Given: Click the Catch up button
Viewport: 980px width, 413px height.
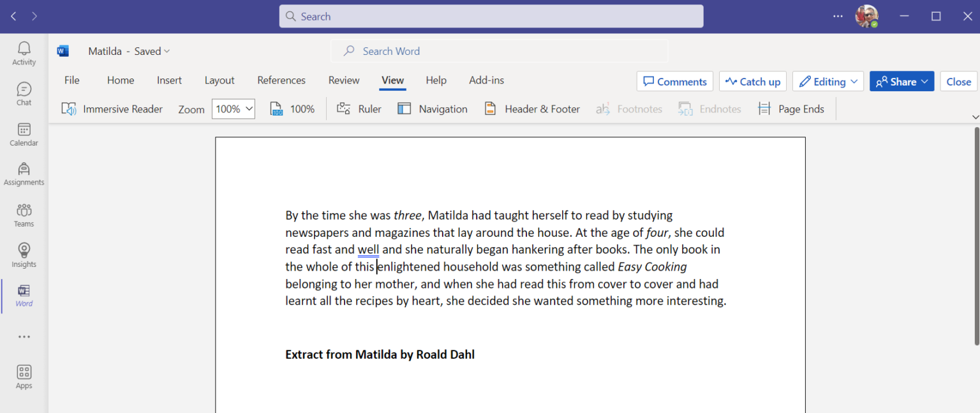Looking at the screenshot, I should click(x=753, y=81).
